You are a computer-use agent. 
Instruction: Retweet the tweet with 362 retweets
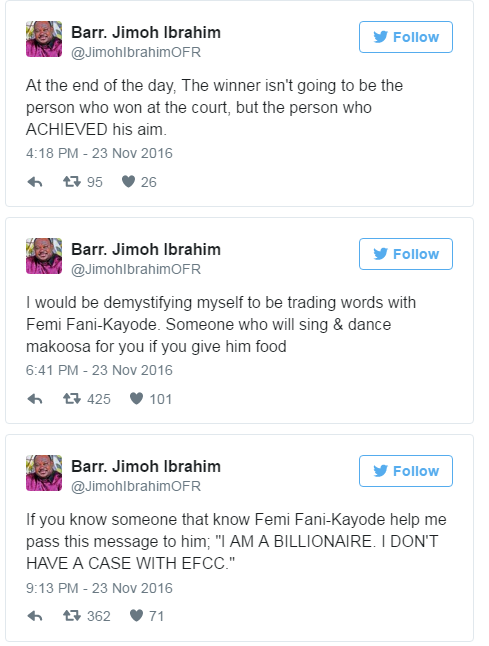(x=72, y=616)
